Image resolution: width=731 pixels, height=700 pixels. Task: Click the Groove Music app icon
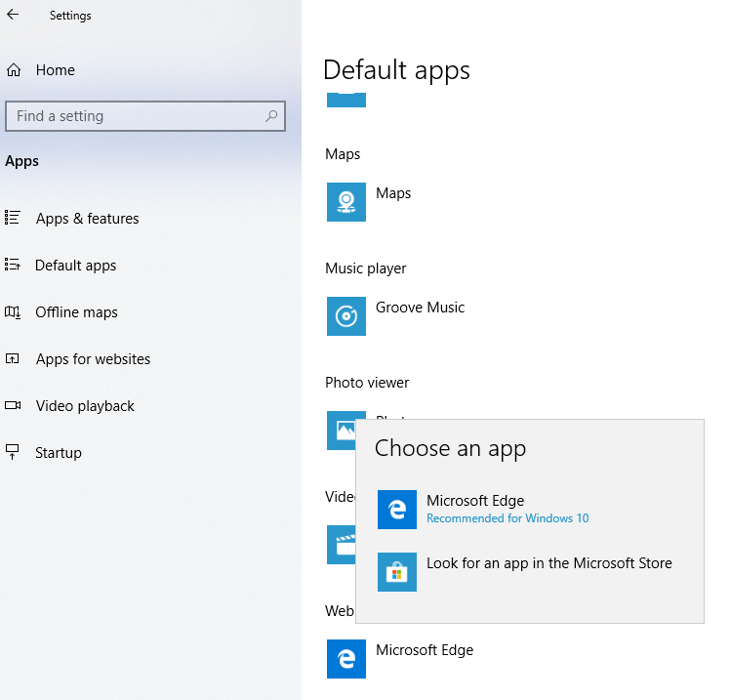pyautogui.click(x=346, y=316)
